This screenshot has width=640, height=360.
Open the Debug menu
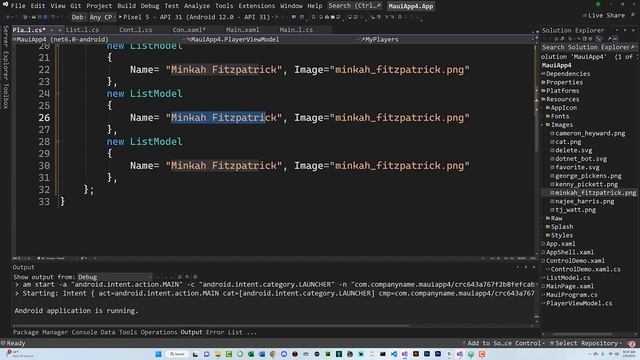(x=150, y=6)
